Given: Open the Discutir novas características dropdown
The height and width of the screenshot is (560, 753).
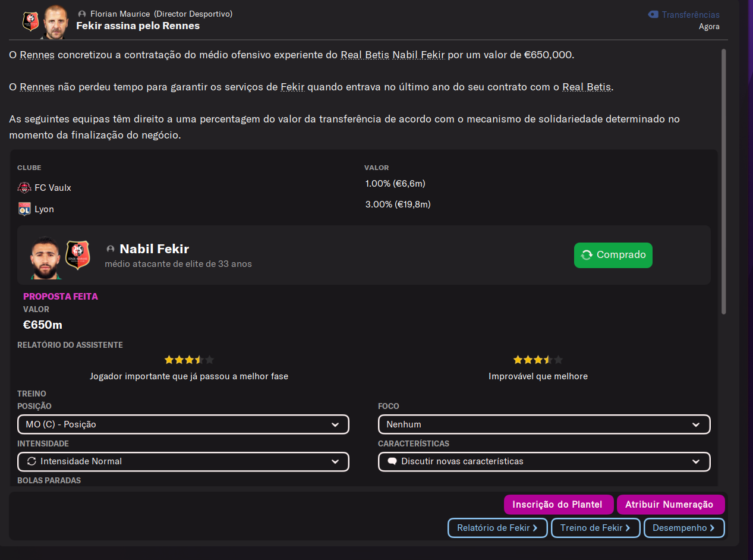Looking at the screenshot, I should click(x=544, y=461).
